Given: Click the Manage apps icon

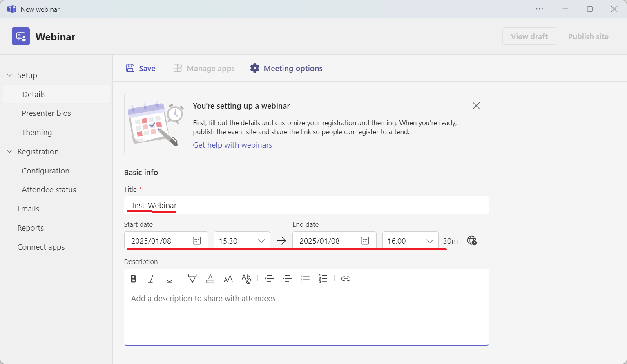Looking at the screenshot, I should point(178,68).
